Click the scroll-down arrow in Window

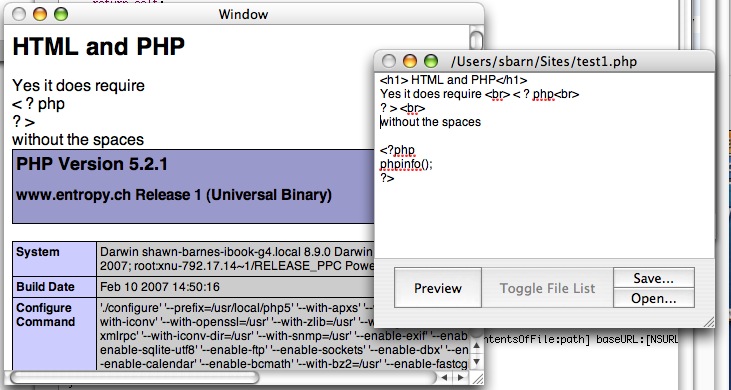click(476, 361)
